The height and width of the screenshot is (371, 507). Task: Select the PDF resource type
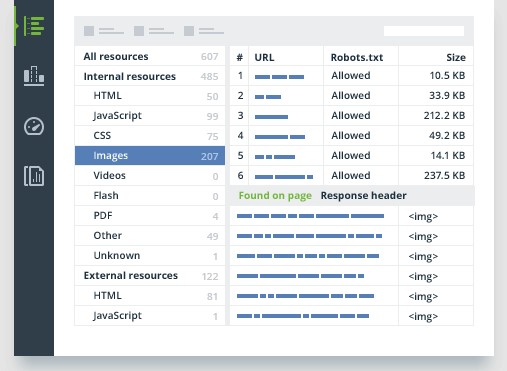pos(150,216)
